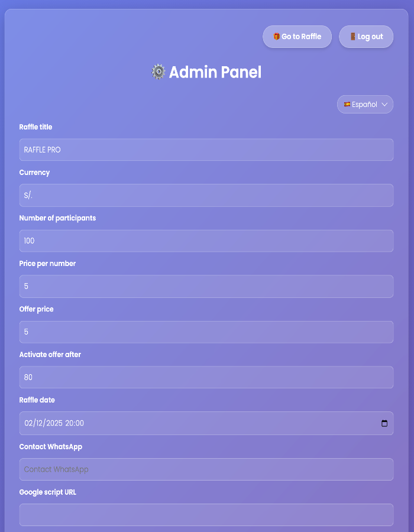Edit the Price per number field
The height and width of the screenshot is (532, 414).
tap(206, 286)
